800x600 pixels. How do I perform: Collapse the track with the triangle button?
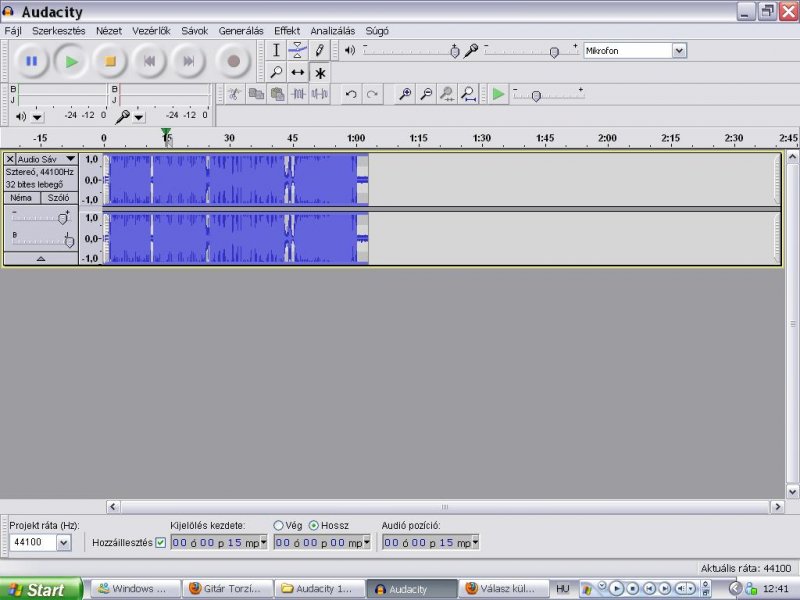pos(41,259)
